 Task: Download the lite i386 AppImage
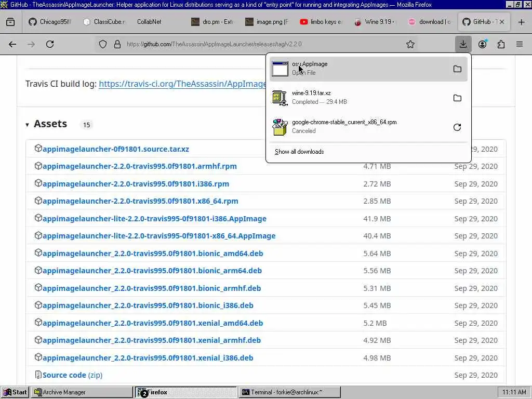[154, 219]
